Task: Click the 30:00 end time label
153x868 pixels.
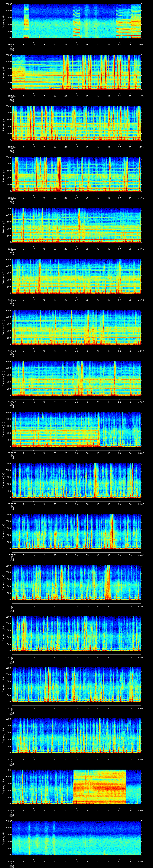Action: coord(141,44)
